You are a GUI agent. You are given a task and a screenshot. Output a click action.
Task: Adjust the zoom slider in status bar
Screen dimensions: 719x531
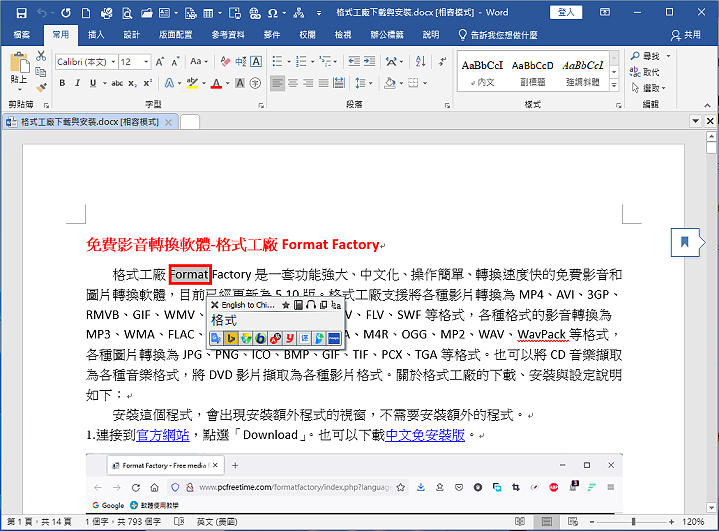tap(634, 522)
